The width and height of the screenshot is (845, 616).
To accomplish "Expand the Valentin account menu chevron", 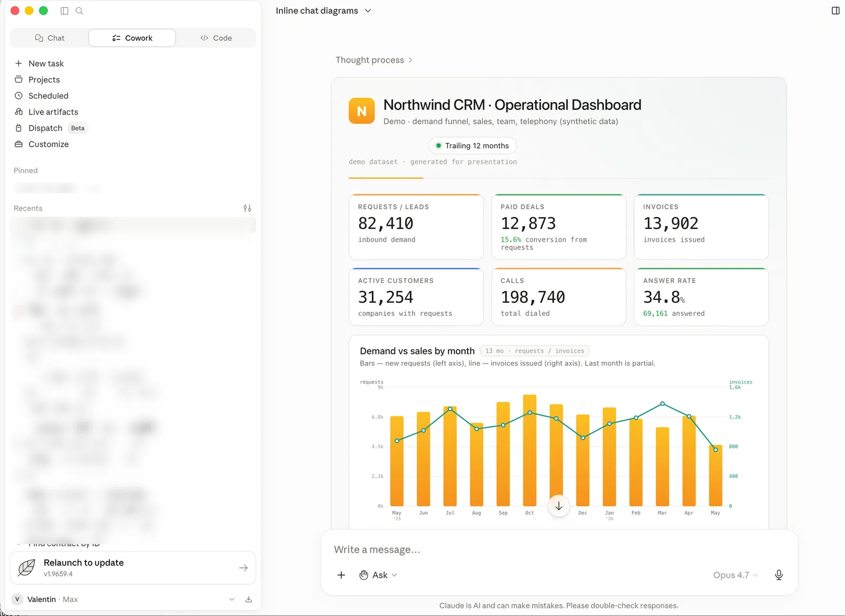I will pyautogui.click(x=232, y=599).
